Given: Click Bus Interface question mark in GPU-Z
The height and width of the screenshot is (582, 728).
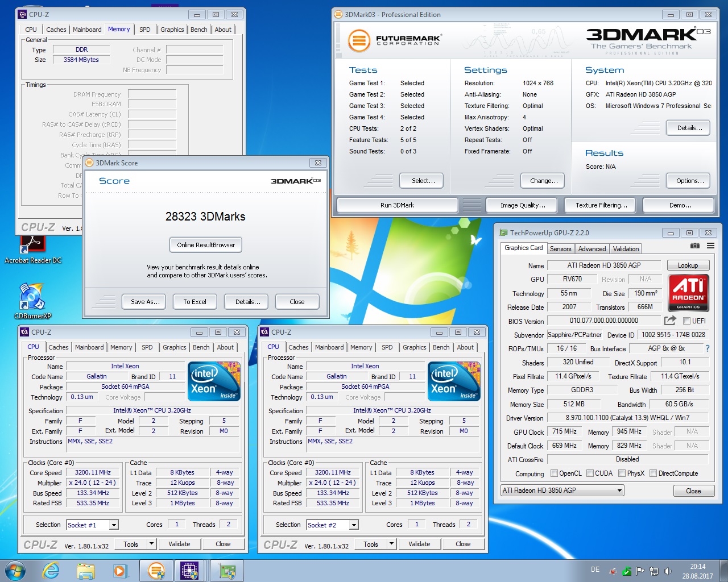Looking at the screenshot, I should coord(708,348).
